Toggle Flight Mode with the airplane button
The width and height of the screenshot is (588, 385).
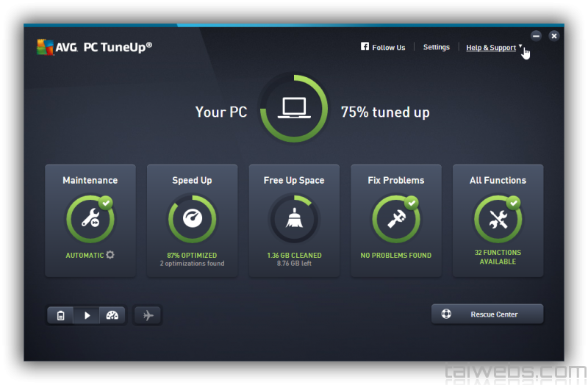point(148,315)
